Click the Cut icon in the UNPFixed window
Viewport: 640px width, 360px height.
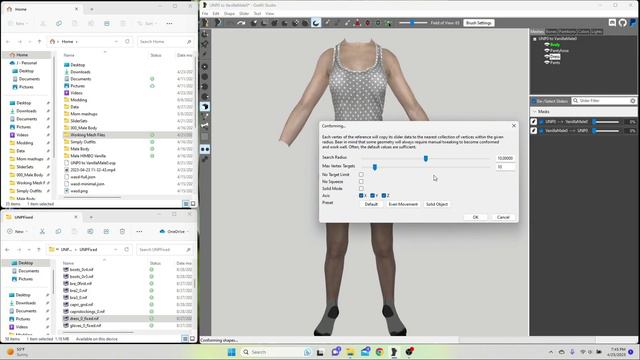[x=42, y=231]
